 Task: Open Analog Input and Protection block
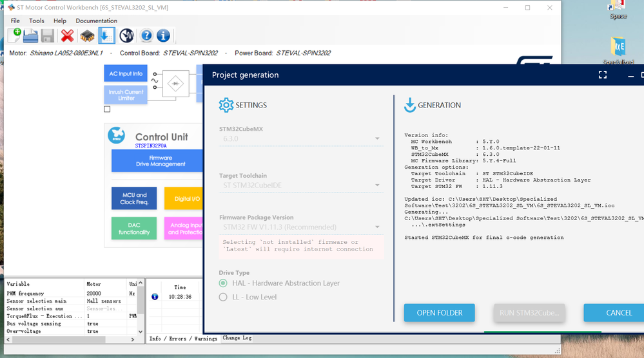pyautogui.click(x=184, y=229)
